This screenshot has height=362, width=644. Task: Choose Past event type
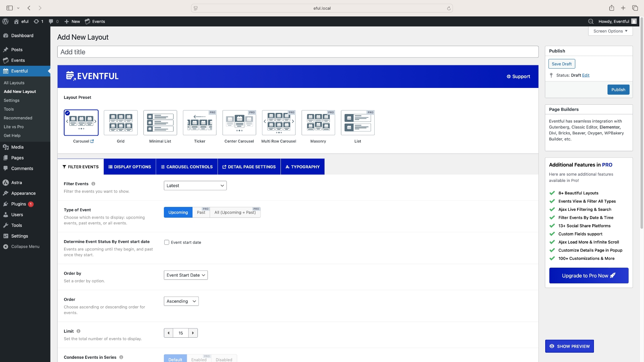click(201, 212)
